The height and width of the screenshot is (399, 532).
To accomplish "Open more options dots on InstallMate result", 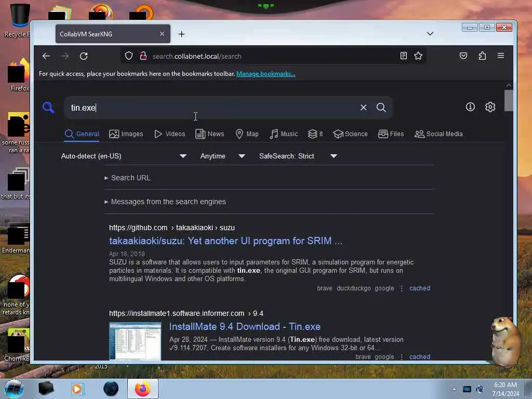I will pyautogui.click(x=402, y=356).
